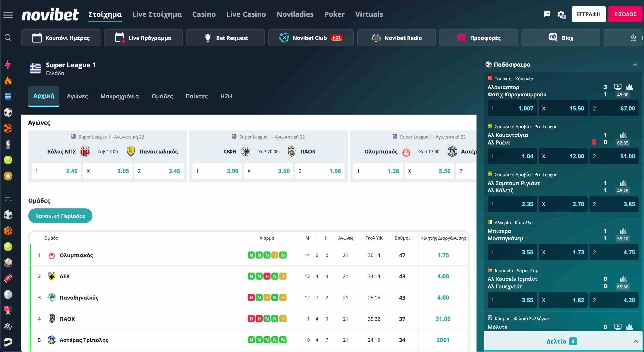
Task: Click the flame hot events icon
Action: pyautogui.click(x=8, y=81)
